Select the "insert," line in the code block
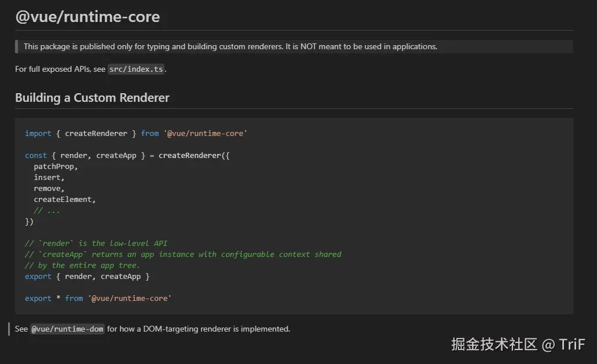 (x=49, y=178)
